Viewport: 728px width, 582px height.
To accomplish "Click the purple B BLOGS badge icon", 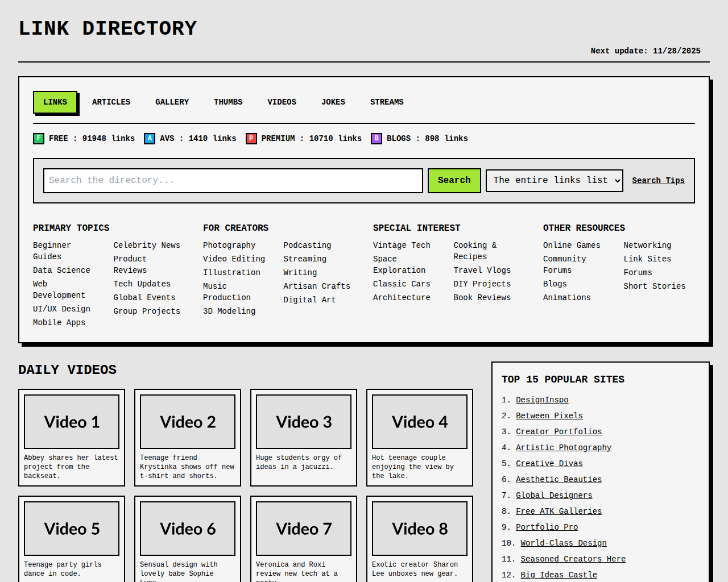I will click(x=376, y=138).
